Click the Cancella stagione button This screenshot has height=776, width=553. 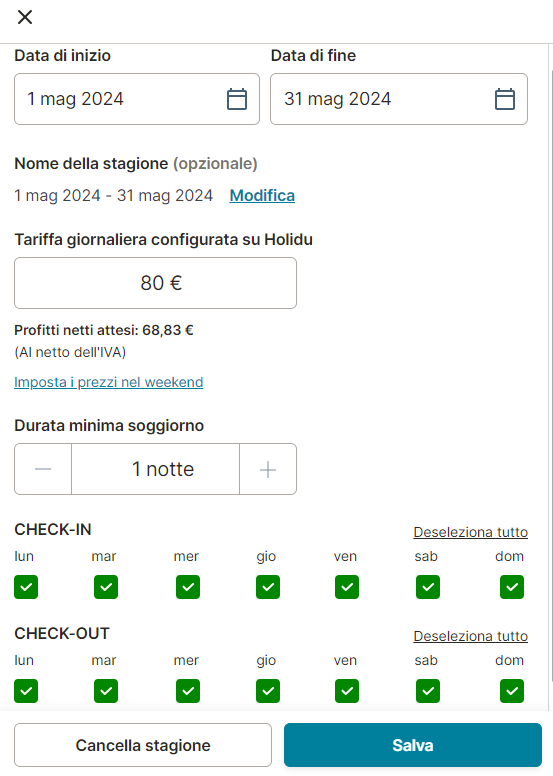[143, 745]
